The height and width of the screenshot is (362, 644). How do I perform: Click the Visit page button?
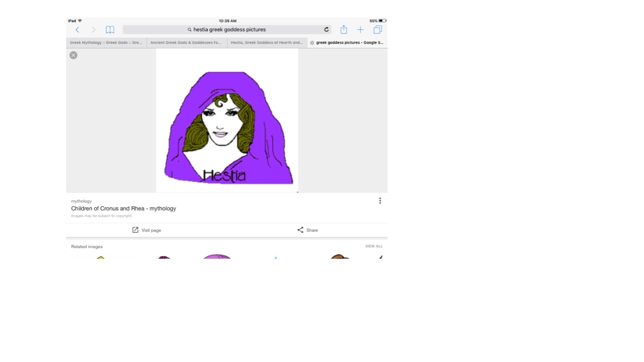pos(146,230)
